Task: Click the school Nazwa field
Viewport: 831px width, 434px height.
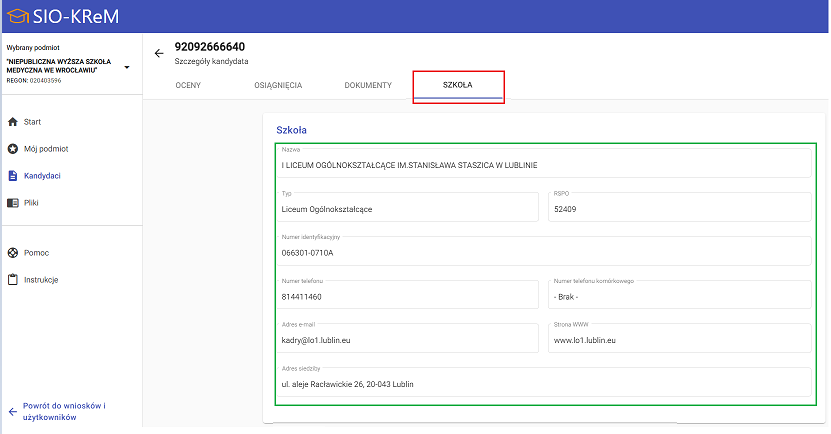Action: pyautogui.click(x=543, y=163)
